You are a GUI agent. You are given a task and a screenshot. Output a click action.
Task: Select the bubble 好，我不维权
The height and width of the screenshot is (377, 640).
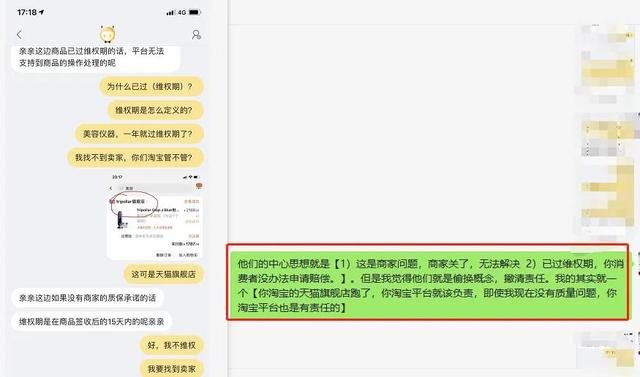click(171, 345)
